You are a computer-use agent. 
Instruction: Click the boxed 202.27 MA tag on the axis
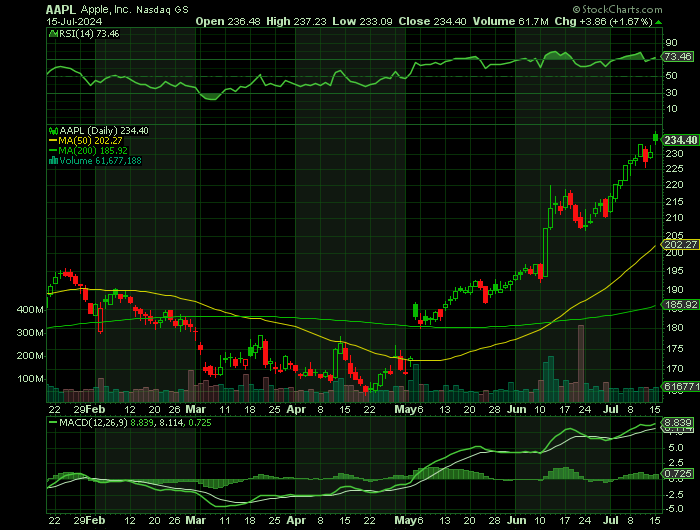(x=681, y=245)
